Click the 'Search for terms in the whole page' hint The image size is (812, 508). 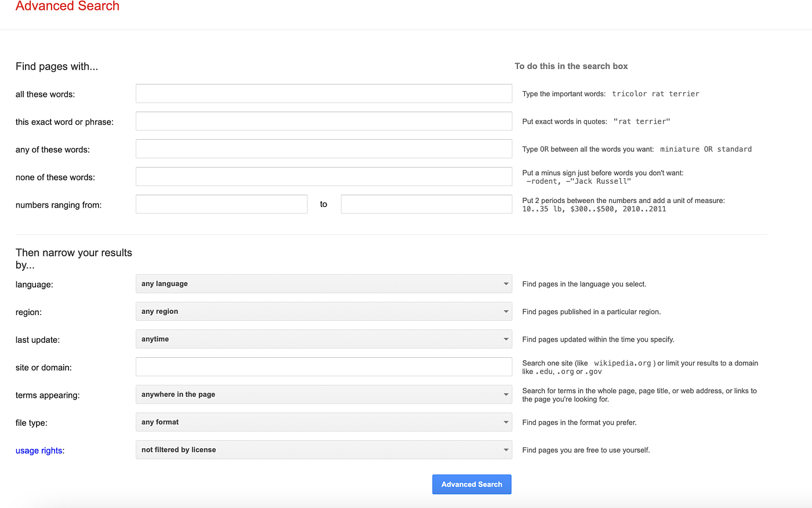click(x=639, y=395)
